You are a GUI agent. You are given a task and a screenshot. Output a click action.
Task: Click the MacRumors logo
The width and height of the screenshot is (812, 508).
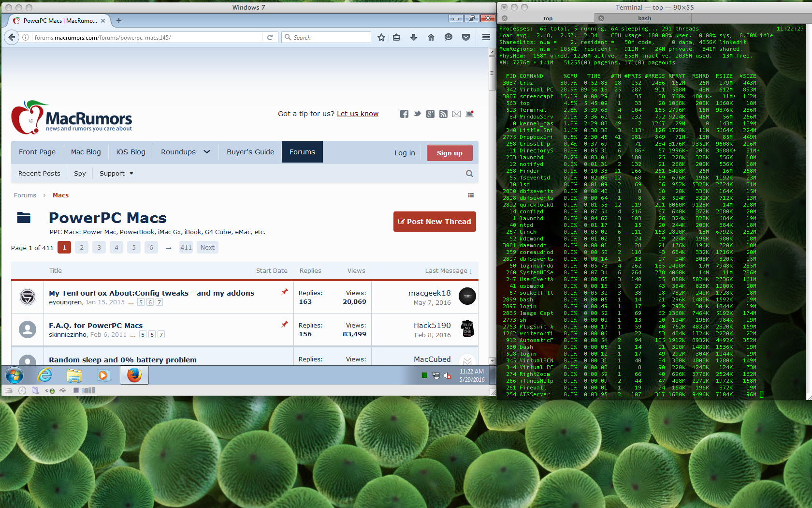[72, 118]
